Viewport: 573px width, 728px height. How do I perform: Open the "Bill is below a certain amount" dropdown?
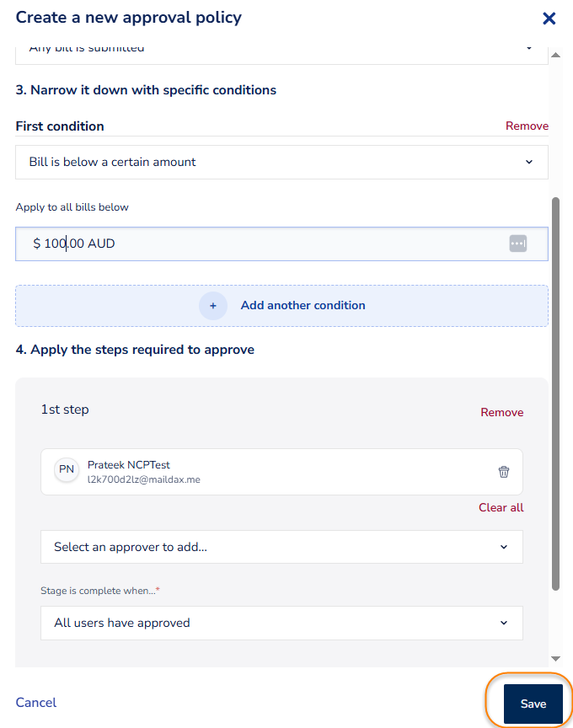pyautogui.click(x=281, y=162)
